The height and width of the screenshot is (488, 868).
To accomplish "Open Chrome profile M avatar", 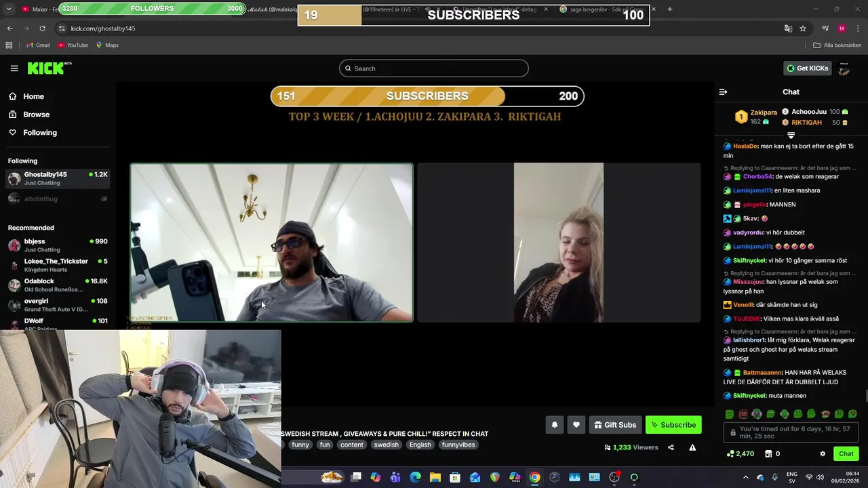I will (x=842, y=28).
